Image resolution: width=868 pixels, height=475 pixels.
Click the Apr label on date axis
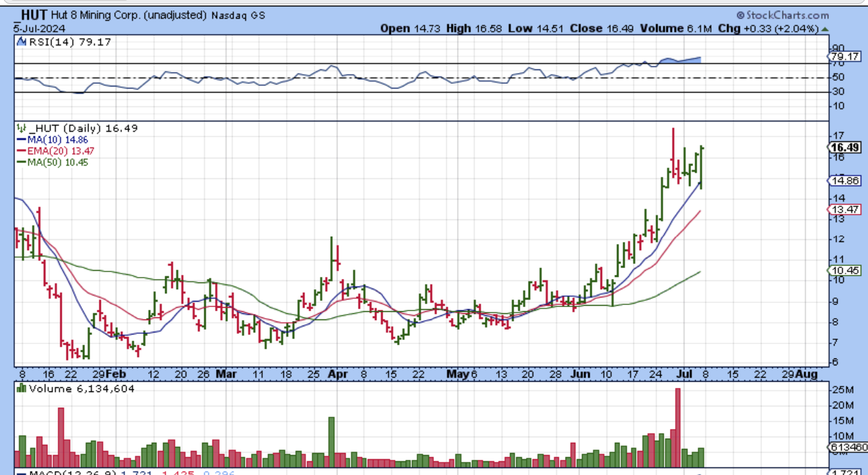(x=337, y=374)
